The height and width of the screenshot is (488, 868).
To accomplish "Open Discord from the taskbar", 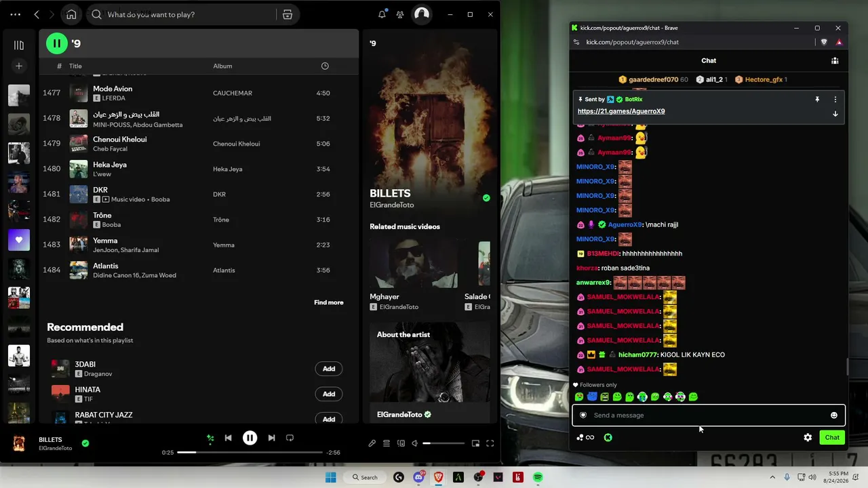I will [418, 477].
